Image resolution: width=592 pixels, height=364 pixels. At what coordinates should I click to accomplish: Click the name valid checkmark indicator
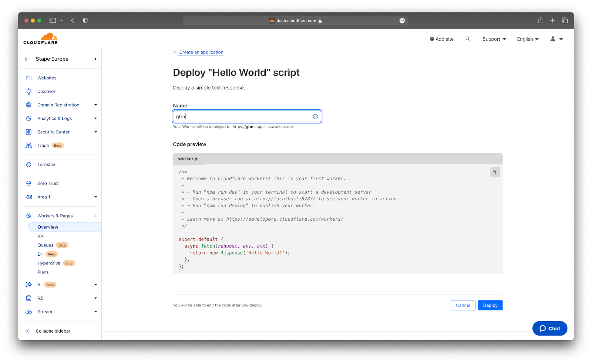point(315,116)
